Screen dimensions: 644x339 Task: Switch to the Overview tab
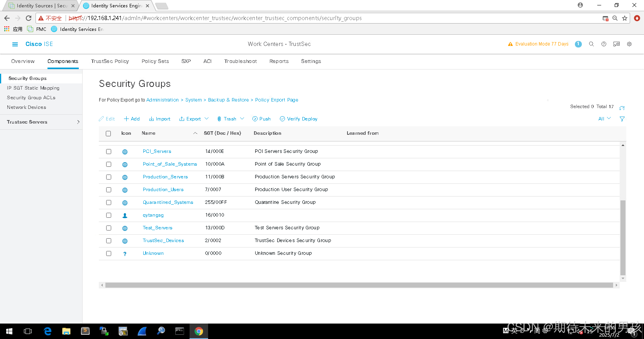coord(23,61)
